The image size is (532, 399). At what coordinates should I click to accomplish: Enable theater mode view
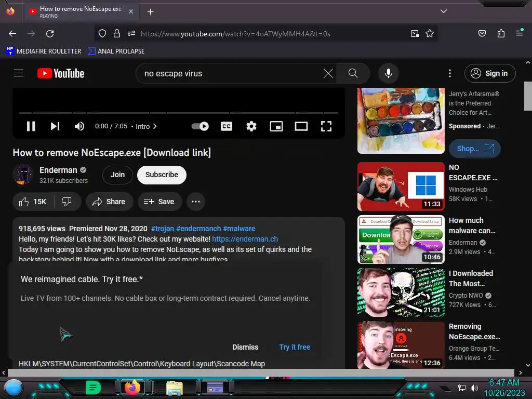(301, 126)
